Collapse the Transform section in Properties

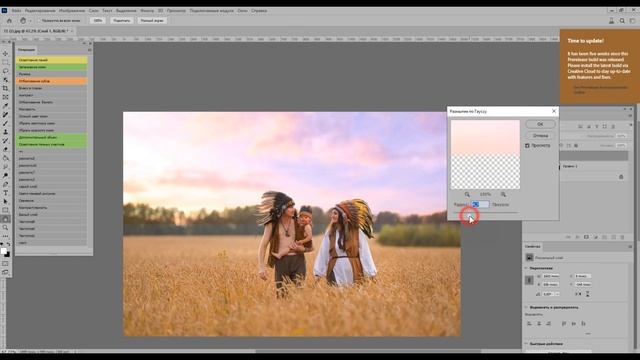point(526,268)
